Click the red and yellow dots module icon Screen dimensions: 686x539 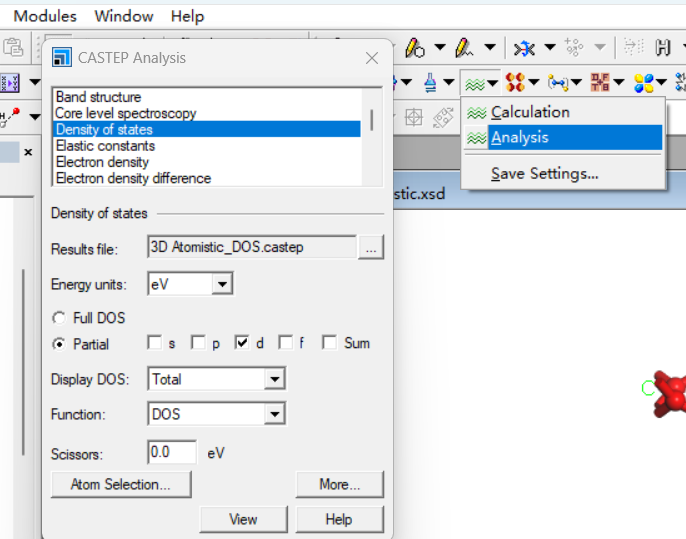pos(515,82)
